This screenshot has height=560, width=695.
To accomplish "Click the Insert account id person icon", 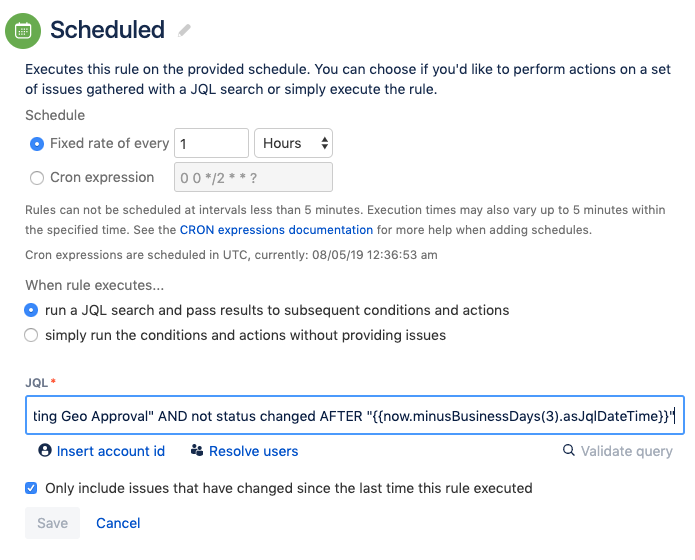I will click(44, 451).
